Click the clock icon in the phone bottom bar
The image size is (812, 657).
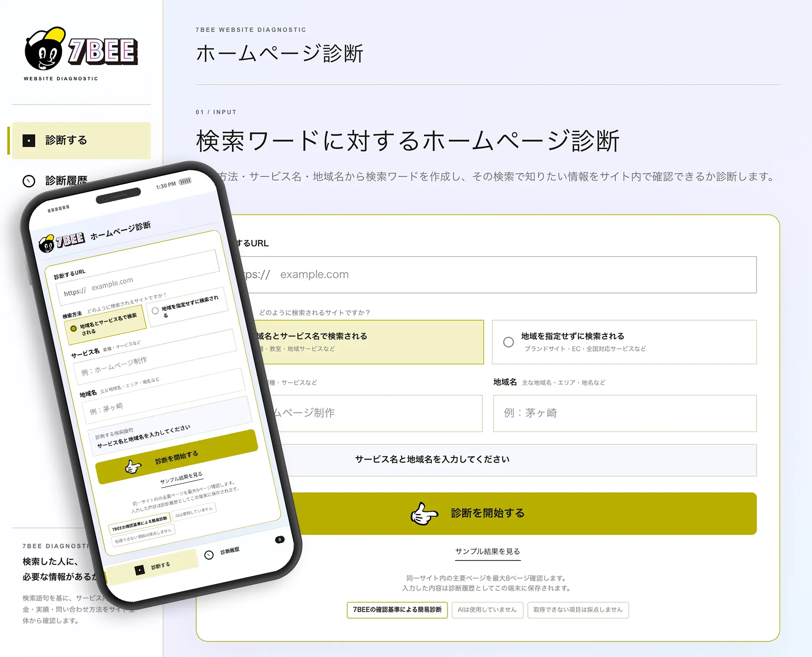[209, 555]
